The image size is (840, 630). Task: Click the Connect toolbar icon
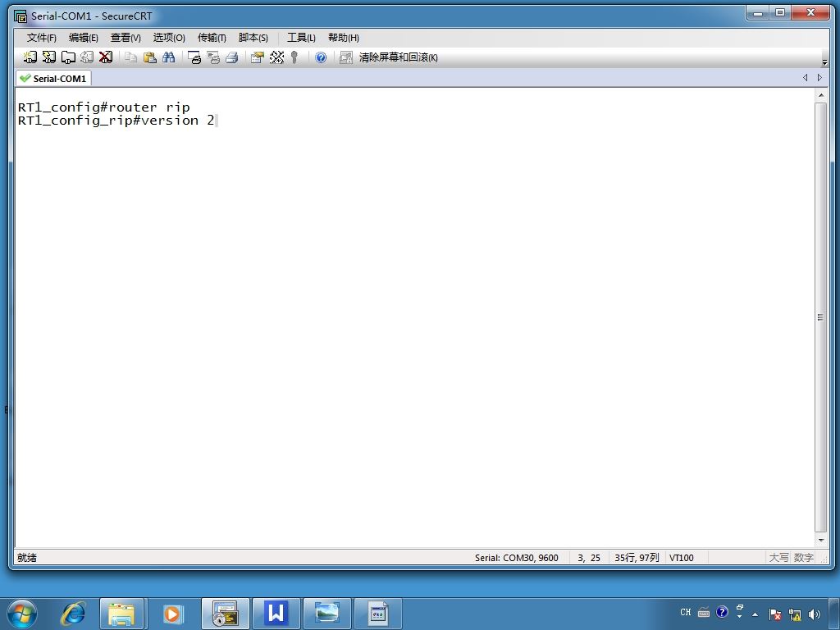30,57
